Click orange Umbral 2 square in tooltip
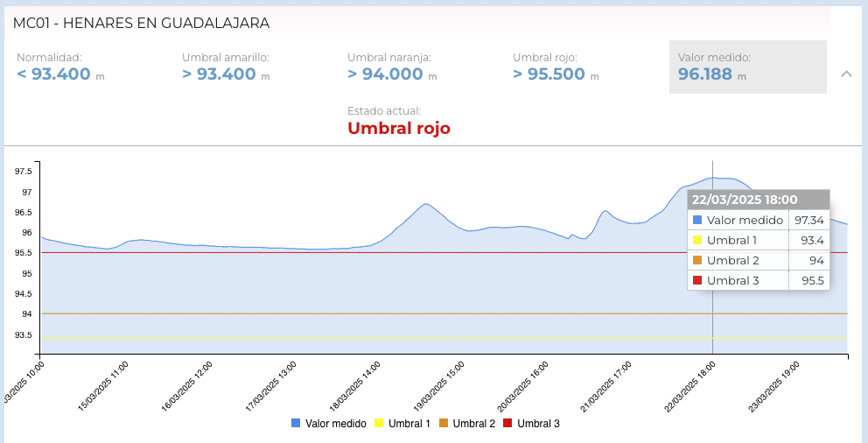The height and width of the screenshot is (443, 868). (x=697, y=261)
